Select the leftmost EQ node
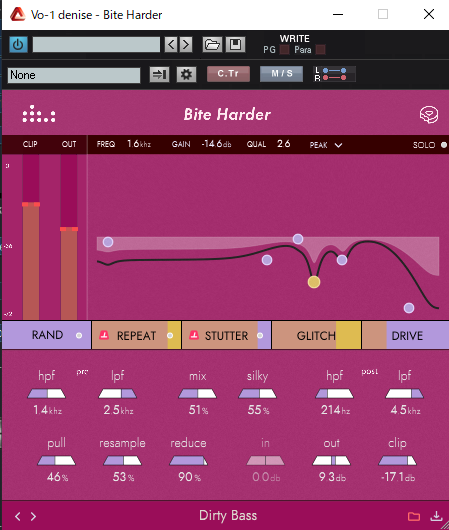 tap(108, 242)
